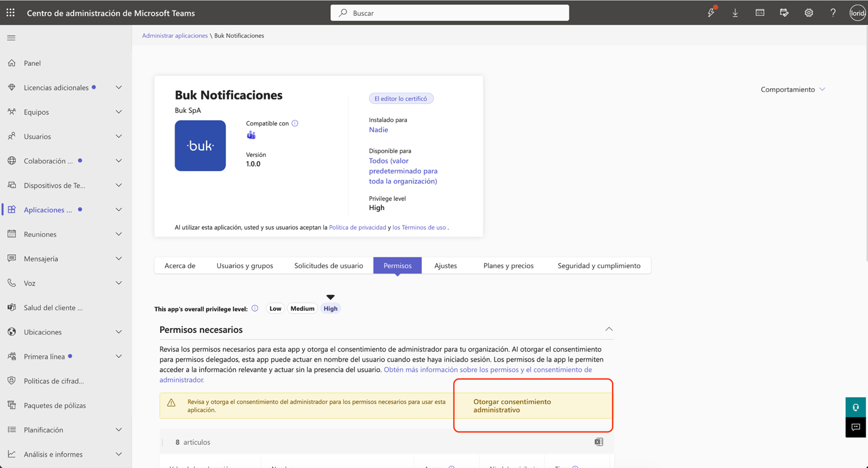
Task: Expand the Análisis e informes chevron
Action: (x=119, y=454)
